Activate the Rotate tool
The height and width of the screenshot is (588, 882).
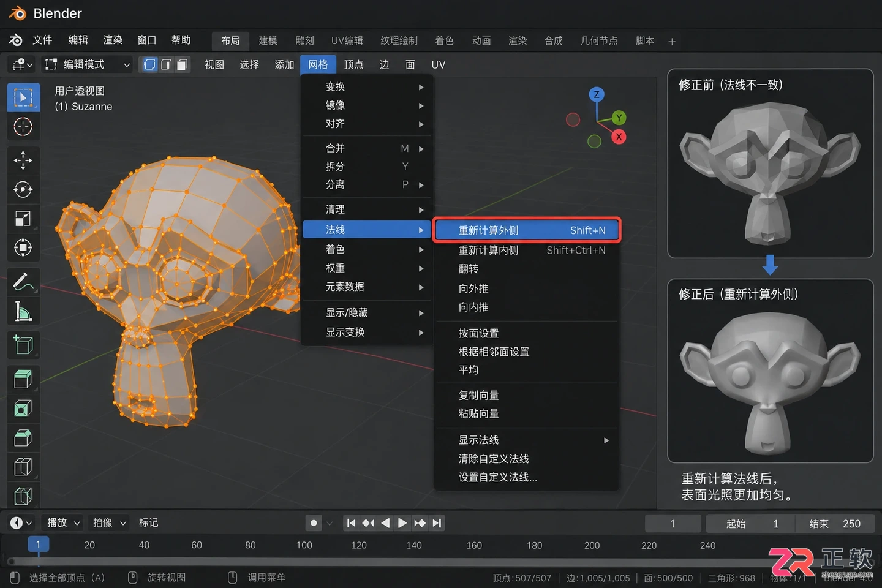click(x=23, y=189)
